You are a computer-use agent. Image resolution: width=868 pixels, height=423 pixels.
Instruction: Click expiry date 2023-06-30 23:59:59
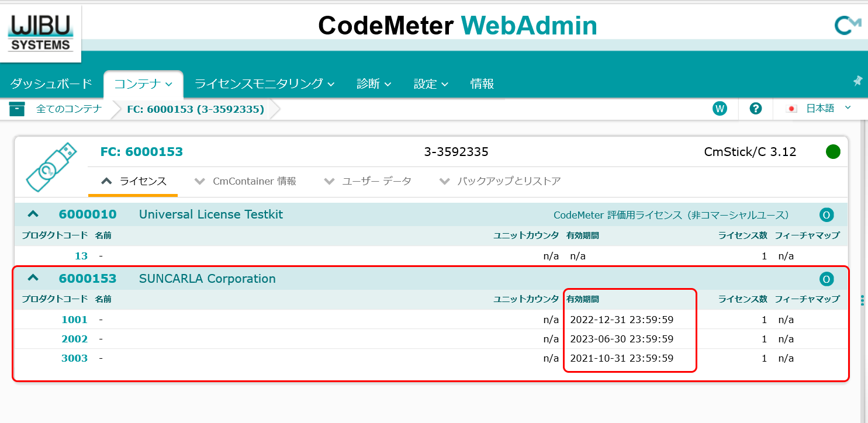tap(622, 339)
